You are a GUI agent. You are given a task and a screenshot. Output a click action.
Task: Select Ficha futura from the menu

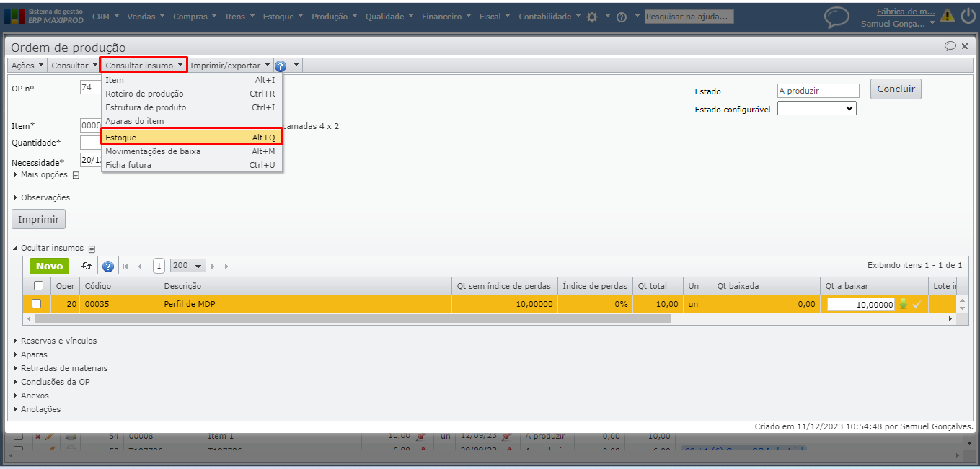pos(192,165)
